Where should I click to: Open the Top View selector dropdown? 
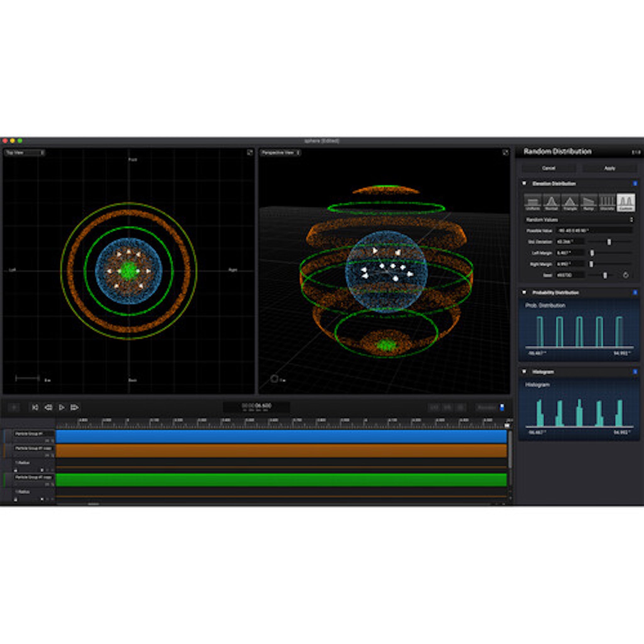click(x=43, y=153)
